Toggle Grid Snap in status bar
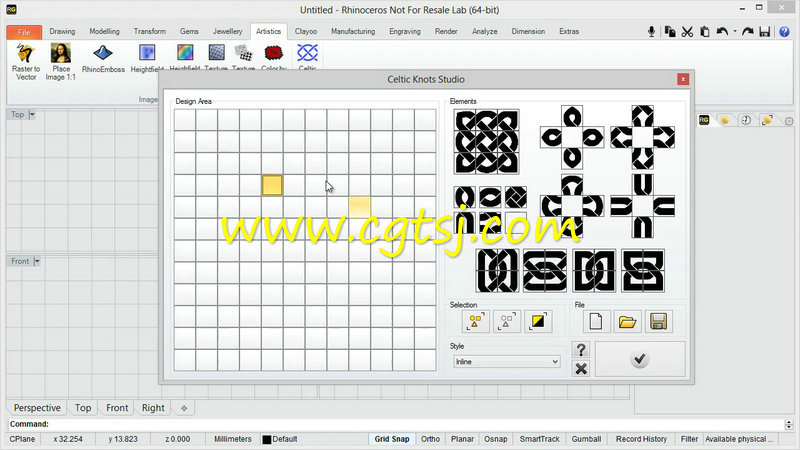The width and height of the screenshot is (800, 450). click(392, 439)
